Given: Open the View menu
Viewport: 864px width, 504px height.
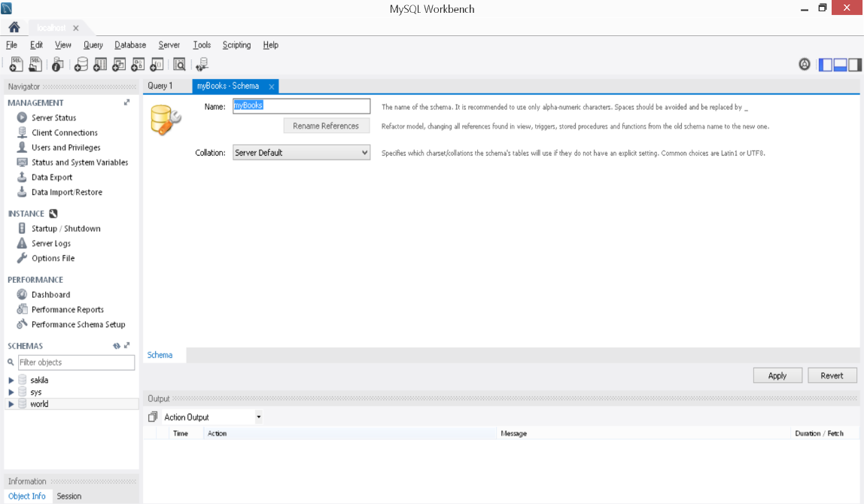Looking at the screenshot, I should coord(62,45).
